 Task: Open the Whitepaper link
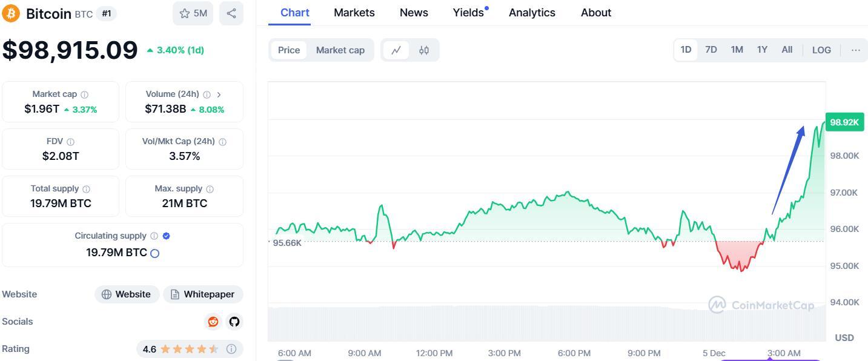coord(202,294)
